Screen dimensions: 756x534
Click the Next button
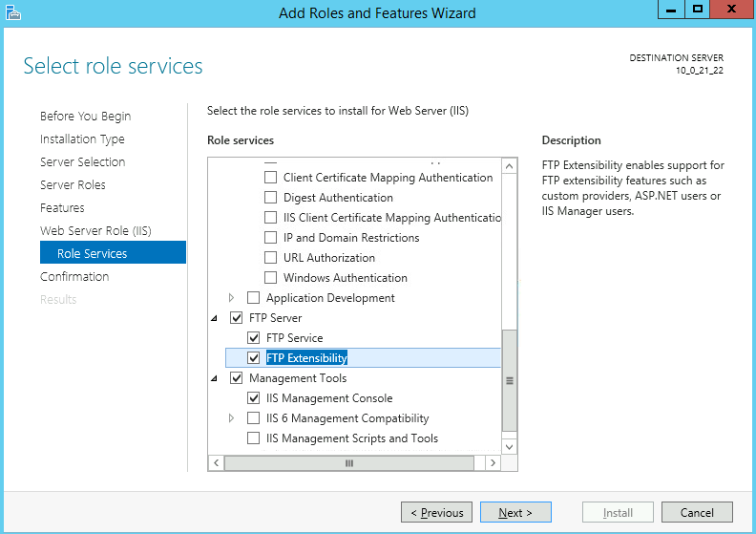(515, 513)
